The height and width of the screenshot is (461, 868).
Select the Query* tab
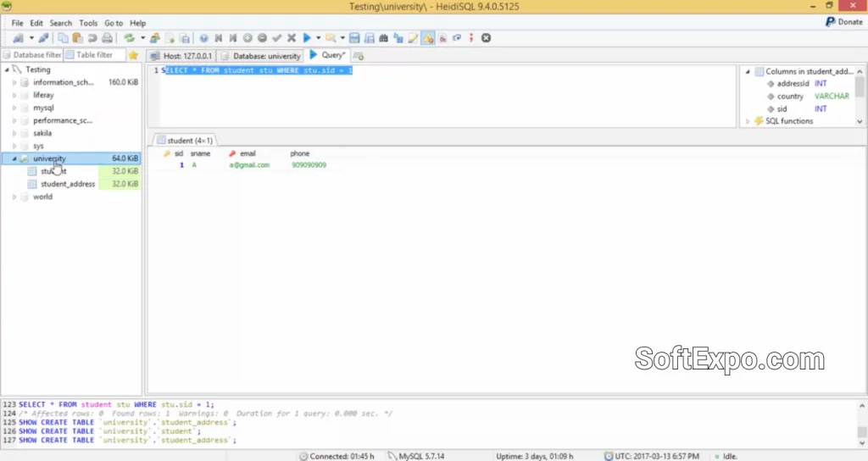pos(327,55)
